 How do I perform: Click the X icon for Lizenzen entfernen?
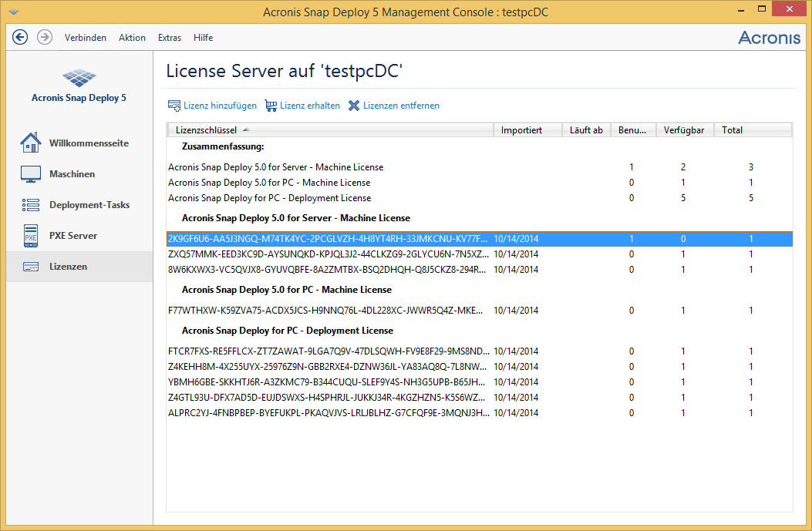coord(354,106)
